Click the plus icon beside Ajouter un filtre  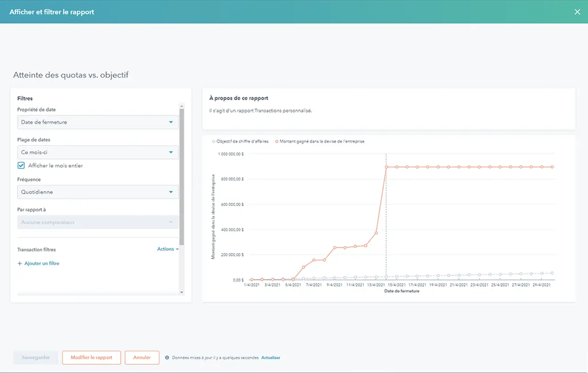coord(20,264)
